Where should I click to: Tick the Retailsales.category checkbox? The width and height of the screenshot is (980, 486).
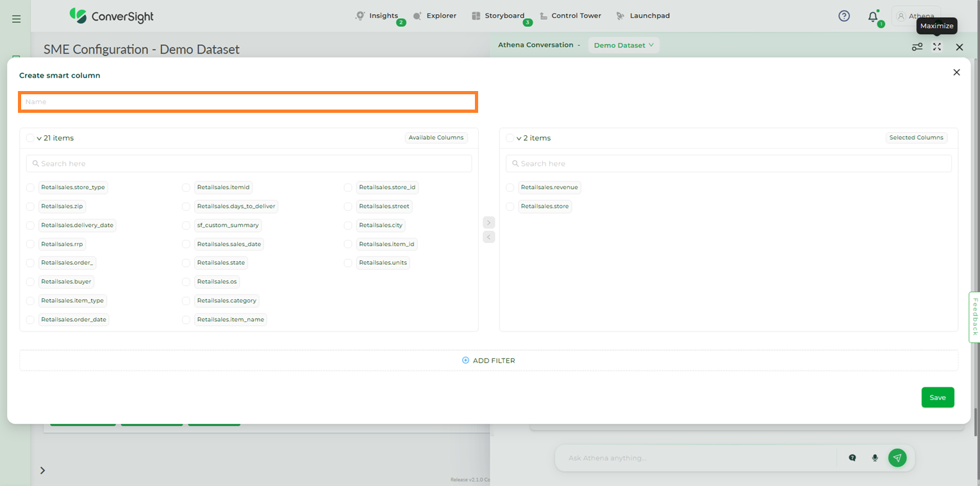point(186,301)
